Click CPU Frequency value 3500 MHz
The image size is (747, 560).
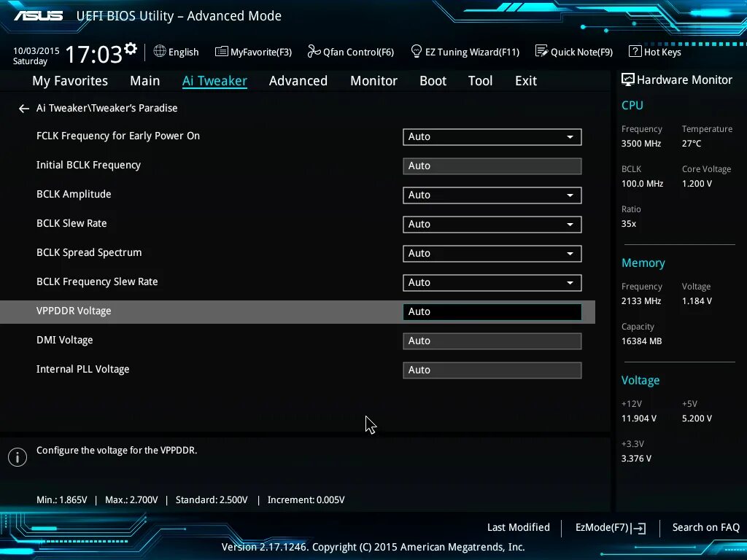tap(640, 144)
